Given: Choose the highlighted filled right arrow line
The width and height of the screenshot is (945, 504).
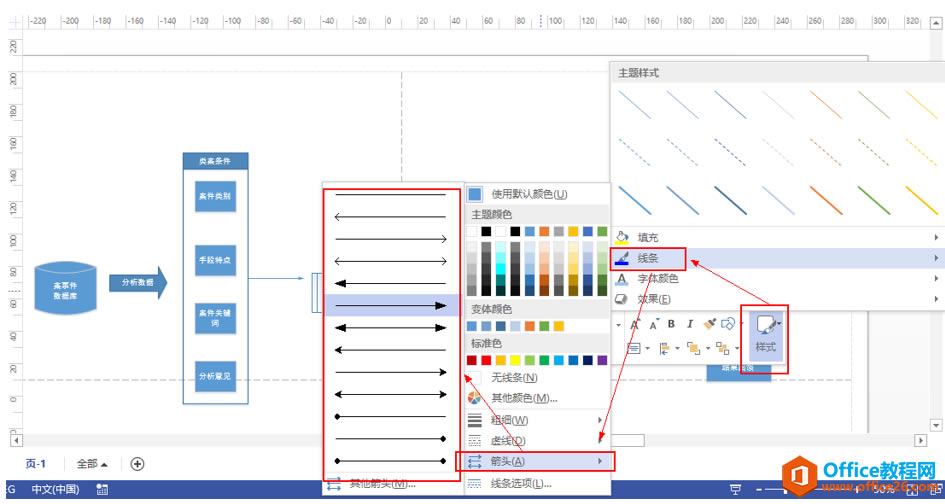Looking at the screenshot, I should coord(391,306).
